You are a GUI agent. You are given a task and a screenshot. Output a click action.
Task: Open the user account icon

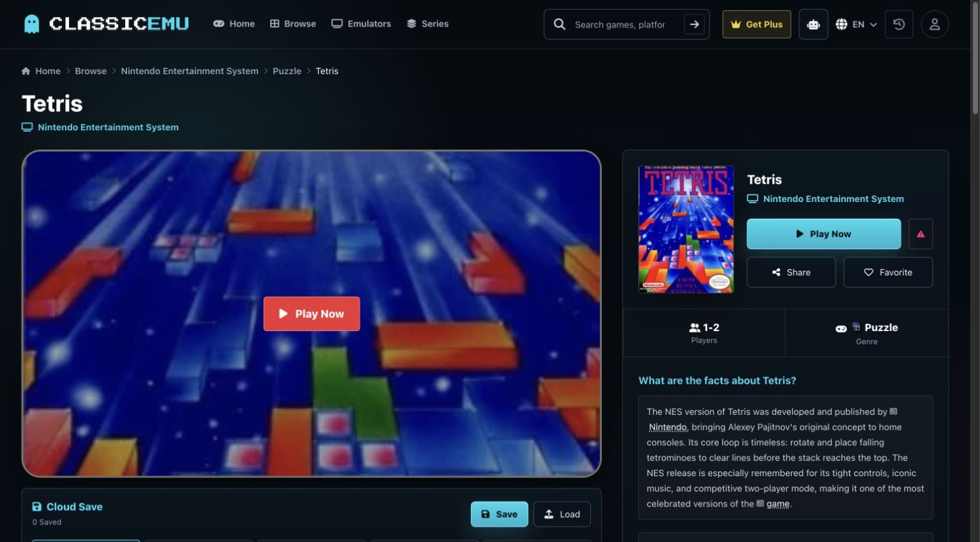(934, 25)
